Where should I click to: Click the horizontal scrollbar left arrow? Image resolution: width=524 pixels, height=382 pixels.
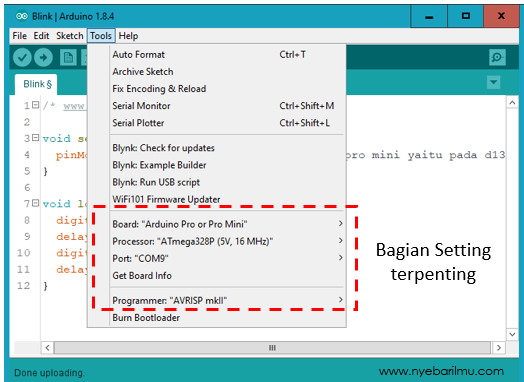(47, 348)
